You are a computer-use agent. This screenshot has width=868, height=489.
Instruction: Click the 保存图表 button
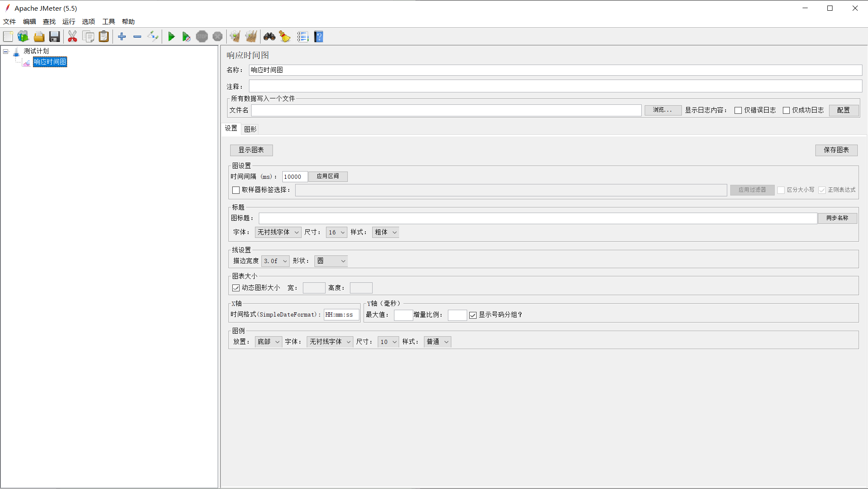(836, 150)
